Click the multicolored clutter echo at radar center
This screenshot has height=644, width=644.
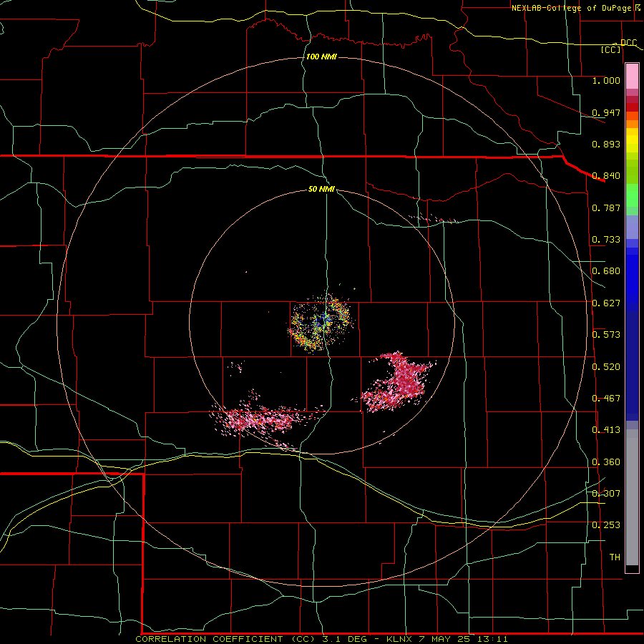click(x=321, y=323)
